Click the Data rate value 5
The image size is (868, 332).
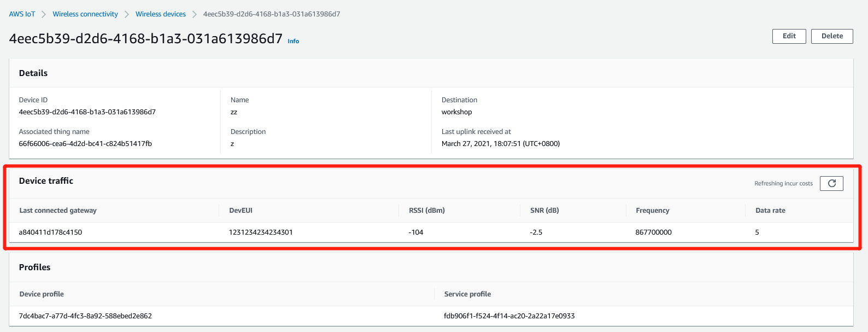coord(757,232)
